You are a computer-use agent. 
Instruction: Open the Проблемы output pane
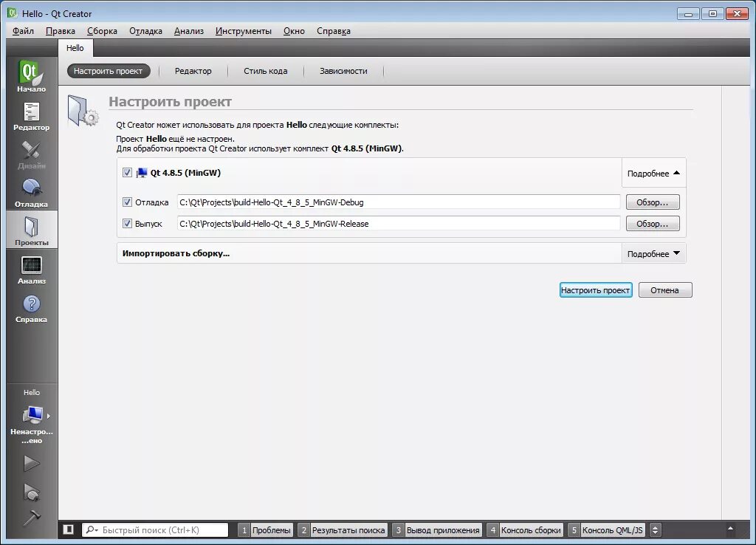point(266,530)
